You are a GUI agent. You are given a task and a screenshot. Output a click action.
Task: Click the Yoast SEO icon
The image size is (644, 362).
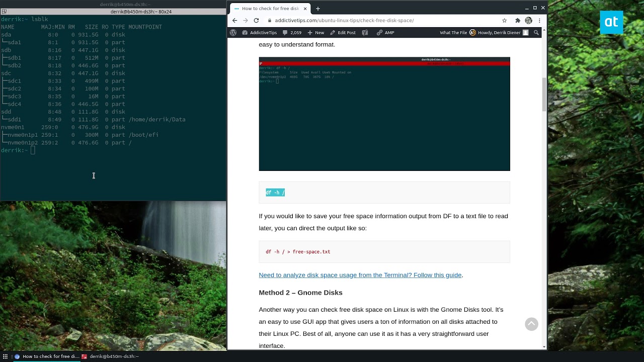tap(365, 33)
